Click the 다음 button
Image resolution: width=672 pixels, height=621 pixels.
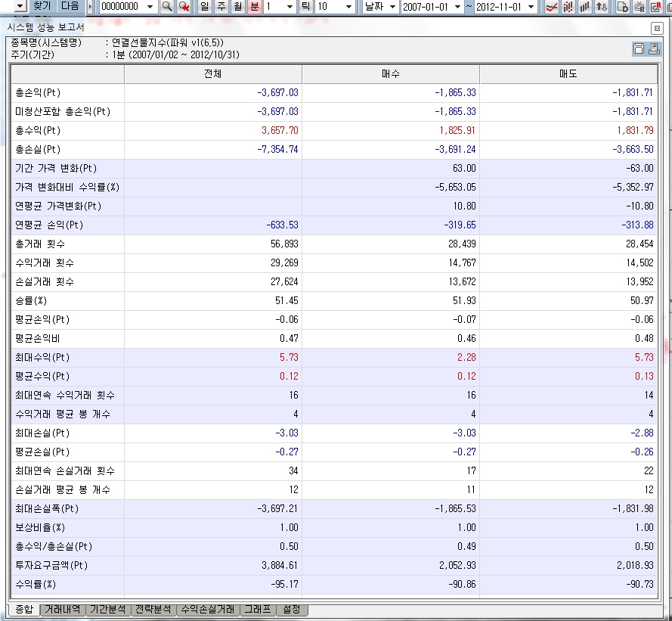coord(70,6)
